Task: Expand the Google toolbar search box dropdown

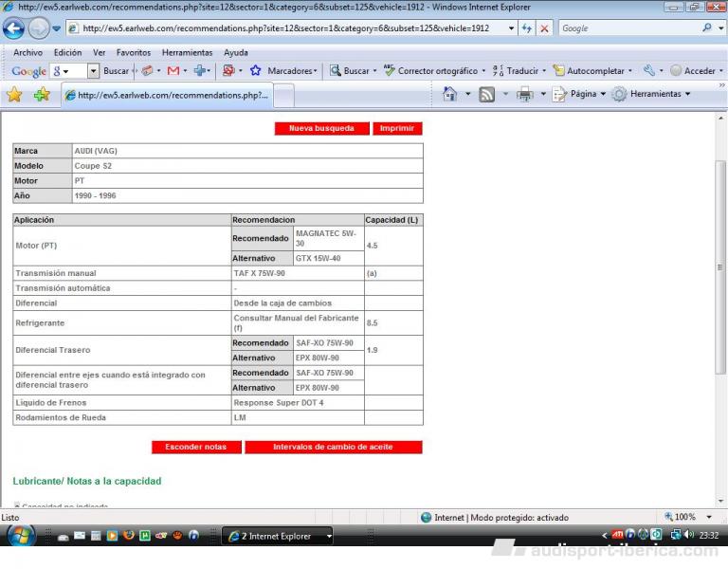Action: coord(93,71)
